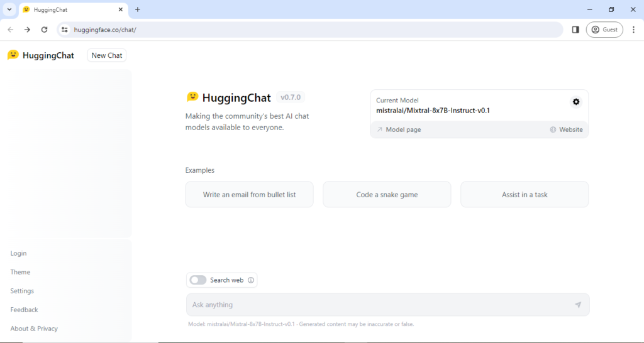Choose the Code a snake game example
This screenshot has width=644, height=343.
[387, 195]
